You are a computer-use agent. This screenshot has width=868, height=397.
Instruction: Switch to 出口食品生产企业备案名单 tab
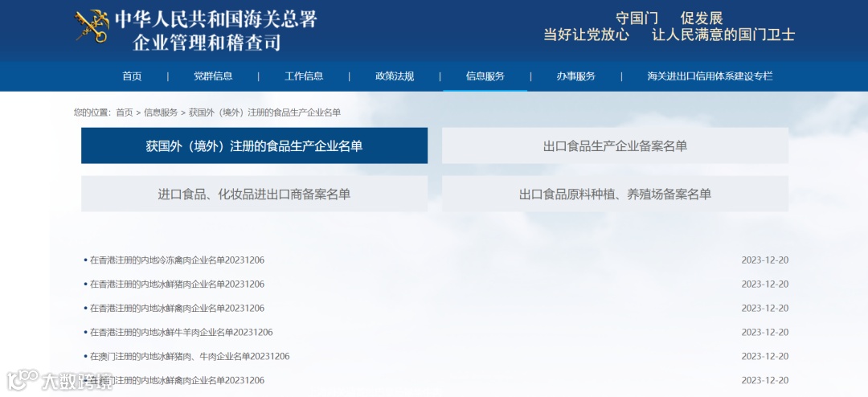(615, 145)
